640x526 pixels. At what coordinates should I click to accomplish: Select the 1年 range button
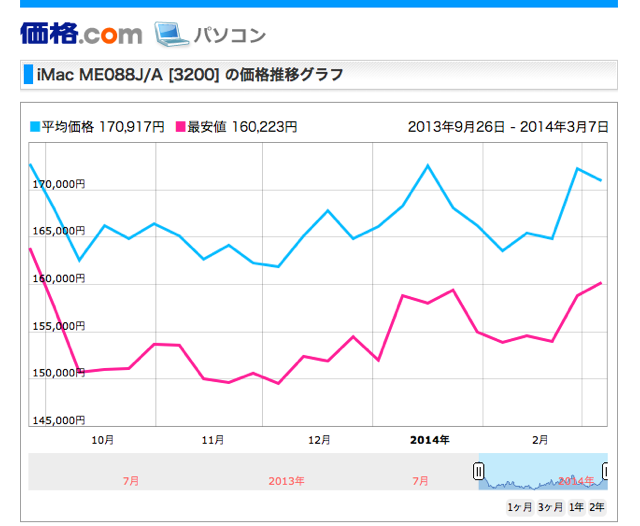click(x=576, y=507)
